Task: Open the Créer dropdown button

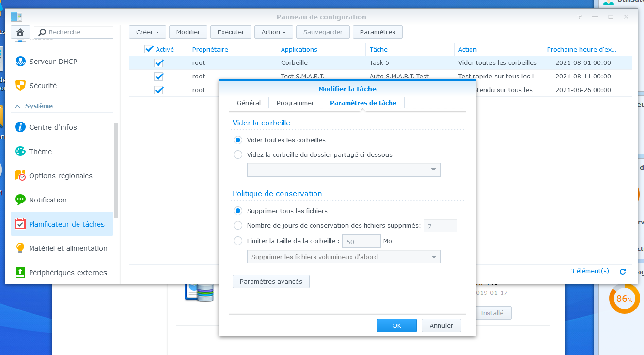Action: pos(147,32)
